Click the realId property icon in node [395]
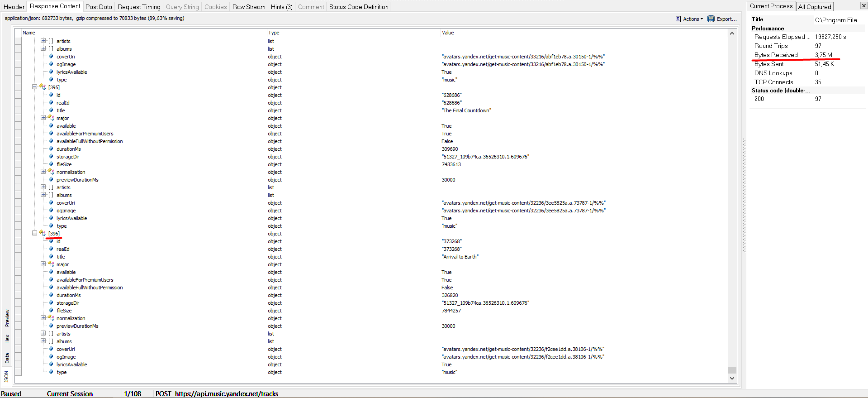868x398 pixels. [51, 103]
